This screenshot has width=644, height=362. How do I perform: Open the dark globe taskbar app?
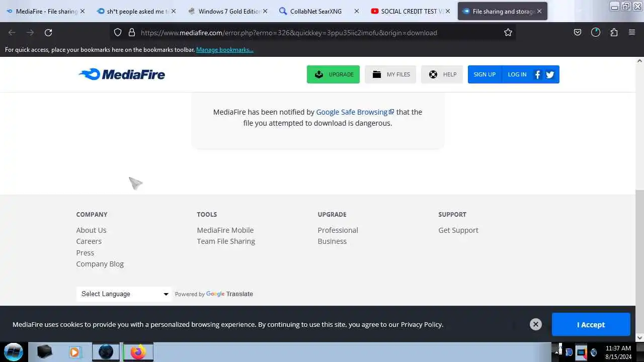pos(106,352)
